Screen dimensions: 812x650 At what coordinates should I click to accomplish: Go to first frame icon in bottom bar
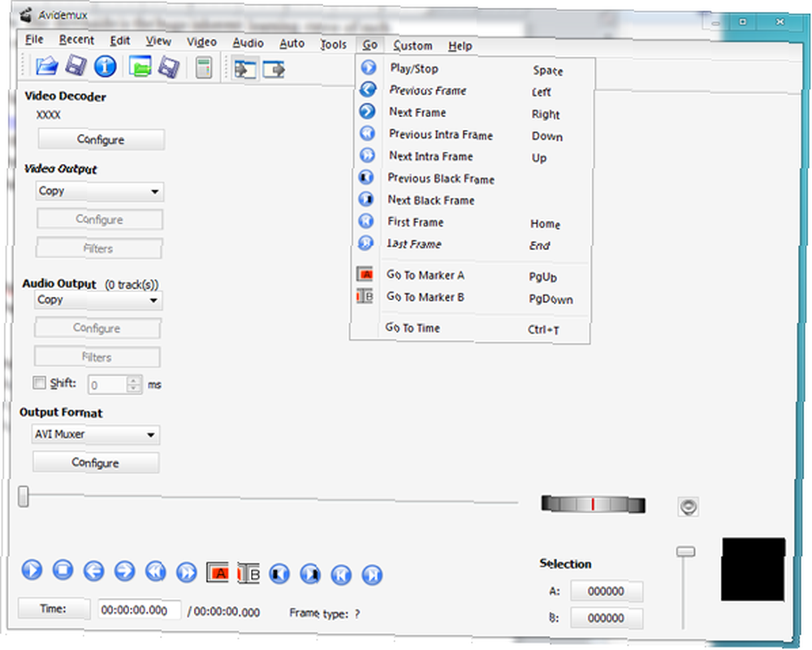pyautogui.click(x=341, y=575)
